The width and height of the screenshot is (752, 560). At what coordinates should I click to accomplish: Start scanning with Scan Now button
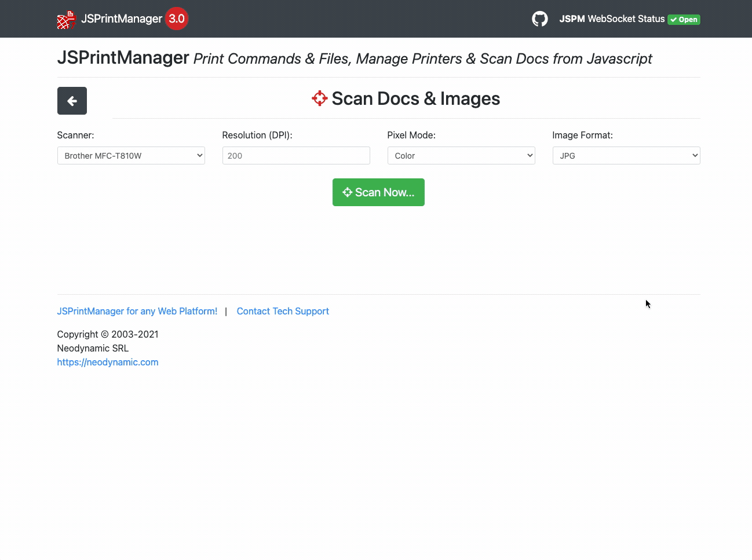(378, 192)
